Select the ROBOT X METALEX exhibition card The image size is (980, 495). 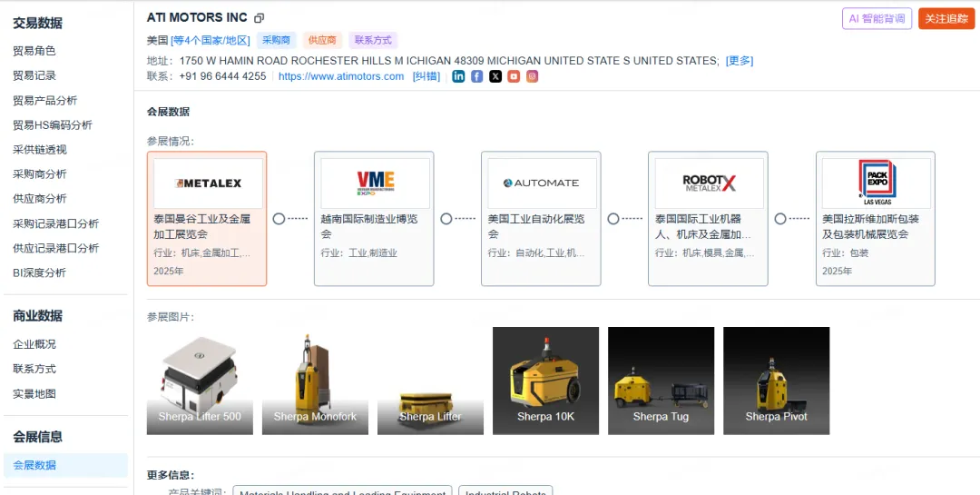708,218
